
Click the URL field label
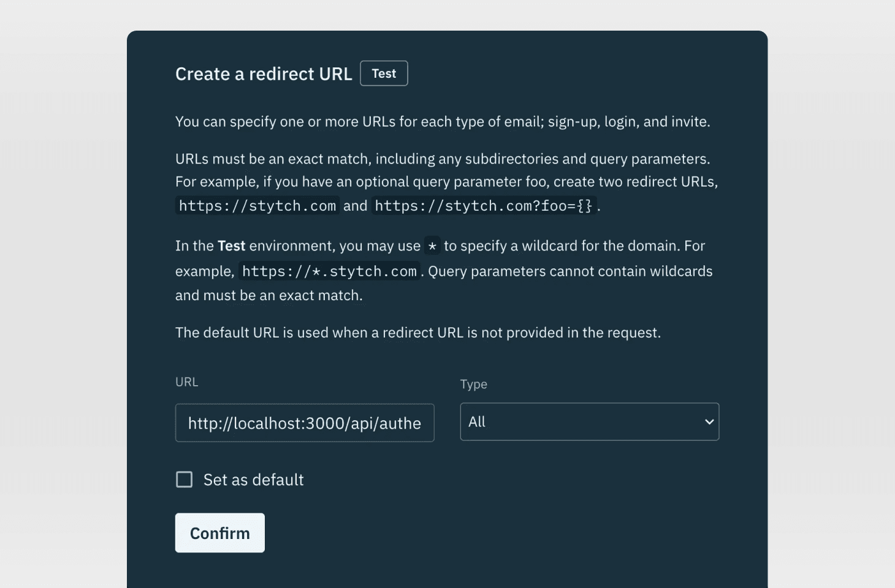pyautogui.click(x=187, y=382)
